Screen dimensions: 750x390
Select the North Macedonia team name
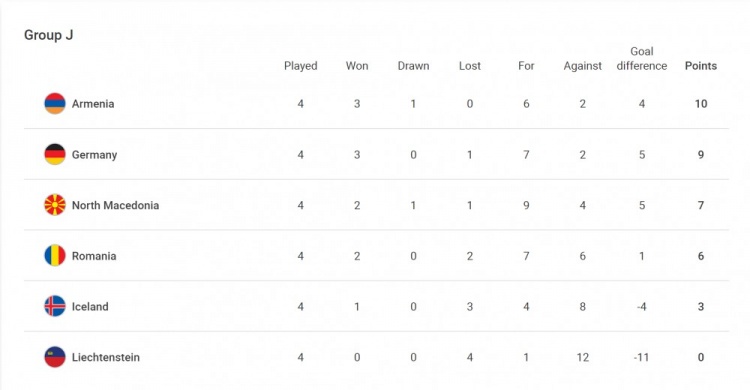(x=115, y=205)
